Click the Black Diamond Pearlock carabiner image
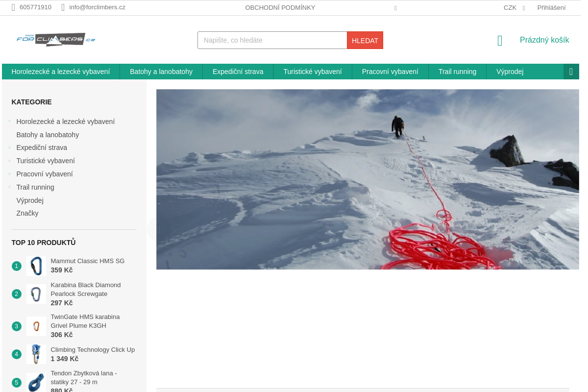Screen dimensions: 588x392 pyautogui.click(x=36, y=294)
